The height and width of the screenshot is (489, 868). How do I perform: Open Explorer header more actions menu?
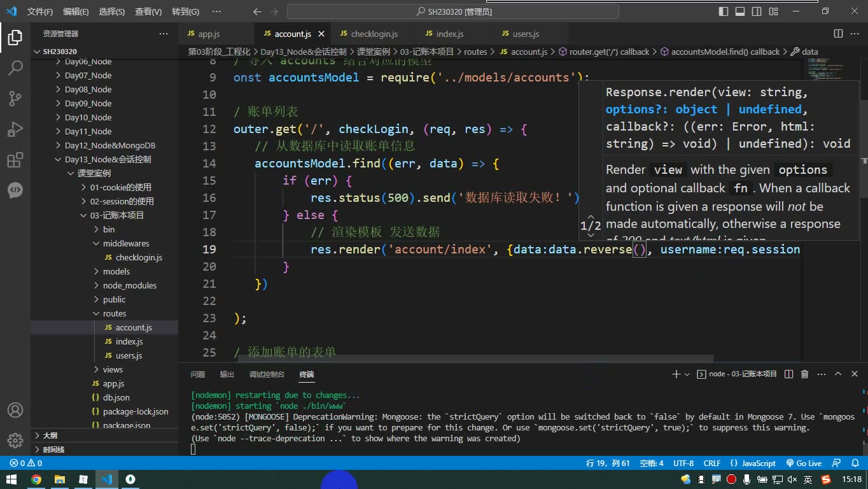click(164, 34)
